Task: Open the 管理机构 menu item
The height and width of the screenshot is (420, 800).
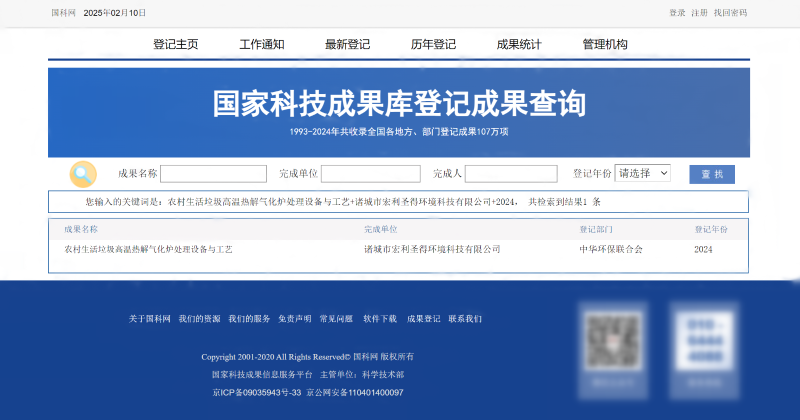Action: [x=605, y=44]
